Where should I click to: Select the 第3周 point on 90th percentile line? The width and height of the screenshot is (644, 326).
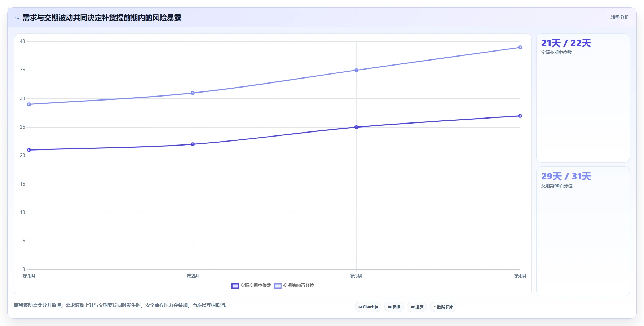click(x=356, y=70)
